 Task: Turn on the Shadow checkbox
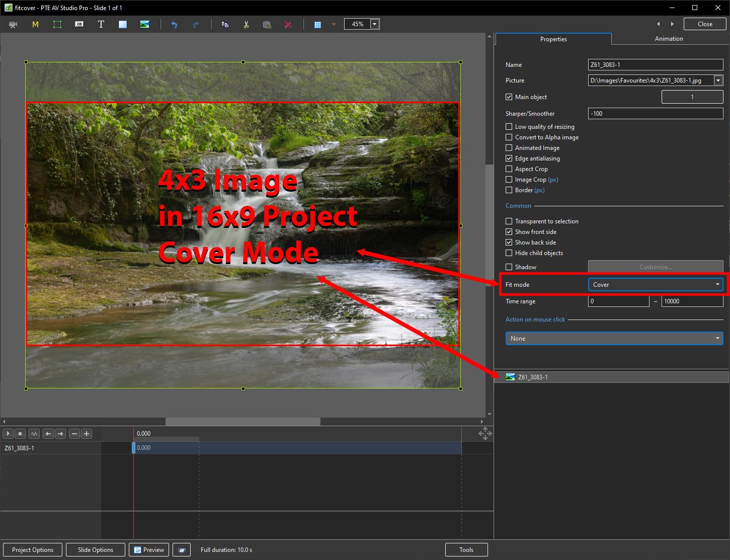pyautogui.click(x=509, y=267)
